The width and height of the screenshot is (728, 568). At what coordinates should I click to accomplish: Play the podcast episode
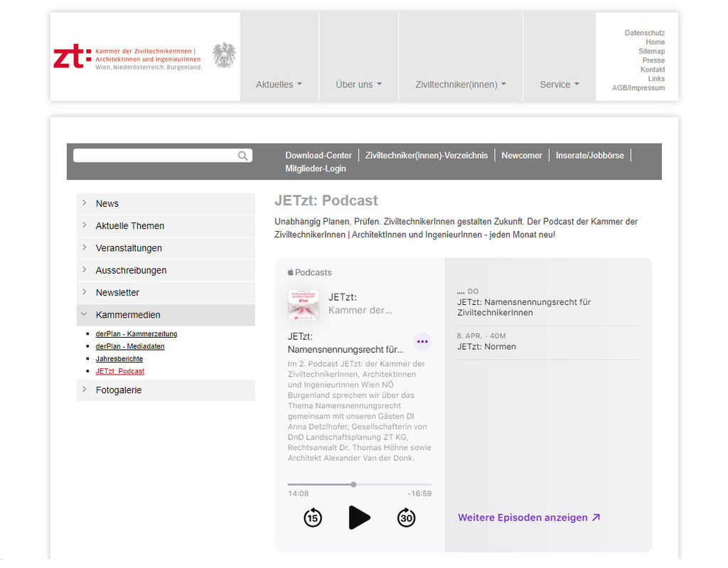(359, 518)
